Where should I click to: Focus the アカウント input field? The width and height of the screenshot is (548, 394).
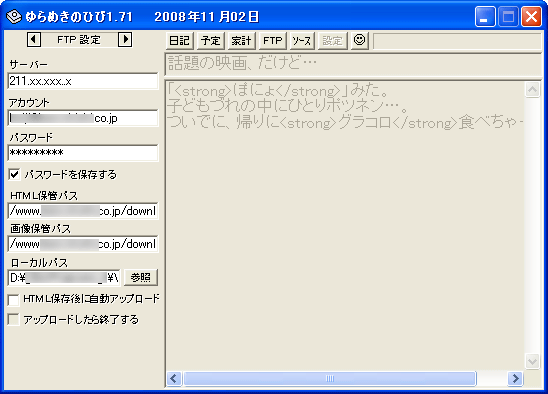(83, 118)
